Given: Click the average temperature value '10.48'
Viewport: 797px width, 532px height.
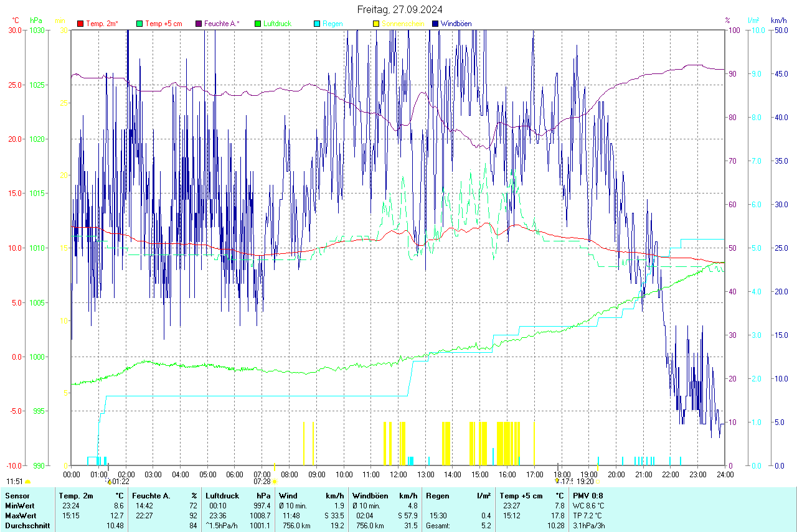Looking at the screenshot, I should [115, 526].
